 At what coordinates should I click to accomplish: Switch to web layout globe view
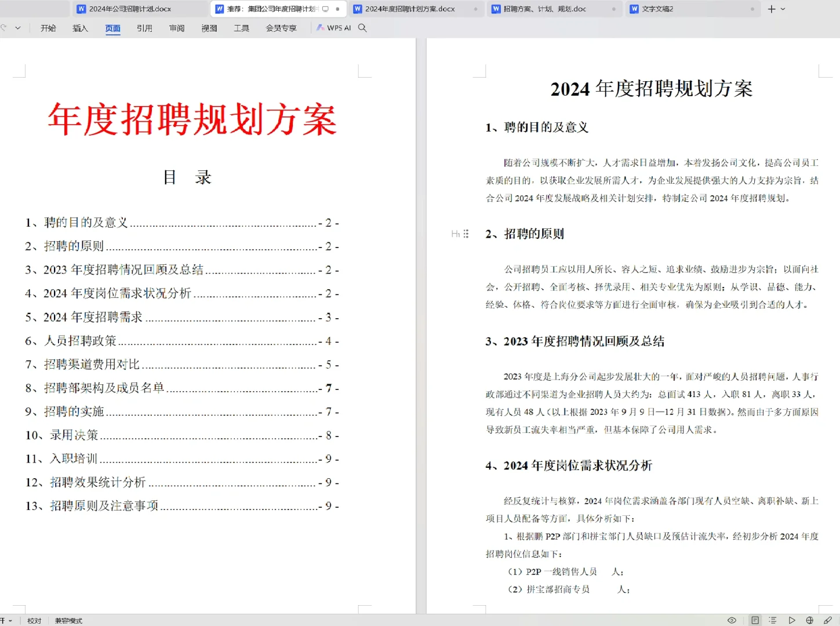810,620
